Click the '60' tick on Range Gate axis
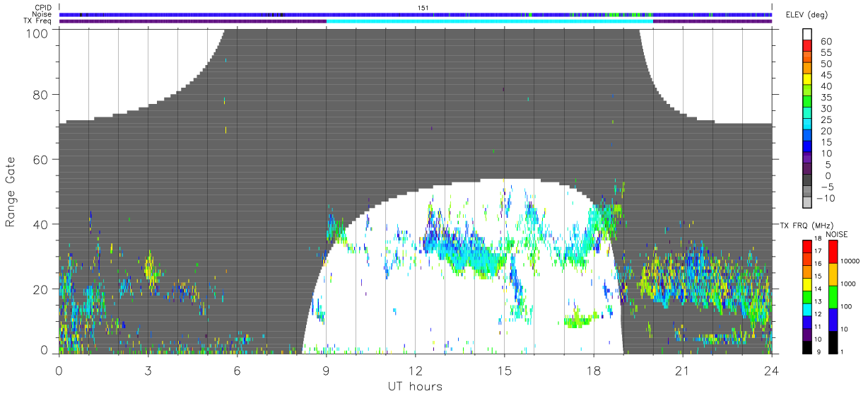868x401 pixels. 41,159
